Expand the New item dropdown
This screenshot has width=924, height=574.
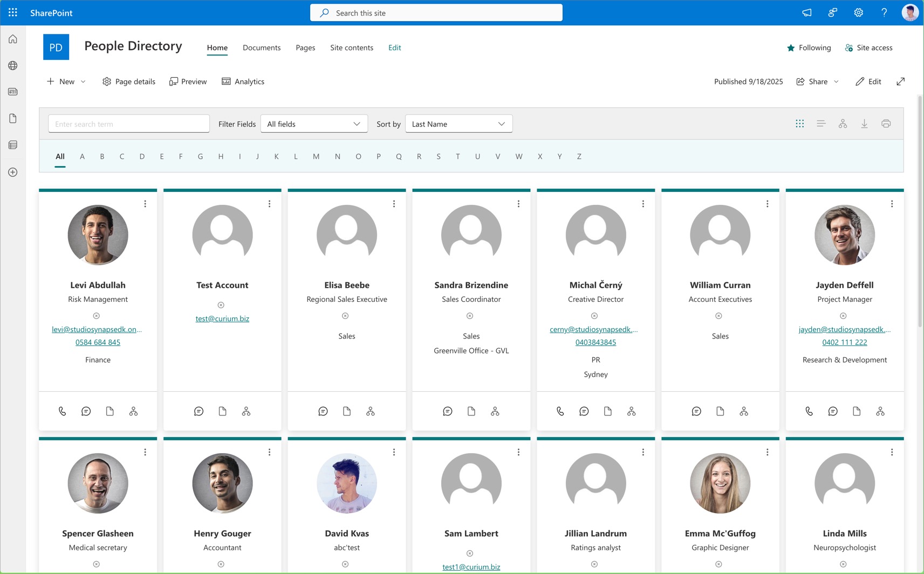pyautogui.click(x=83, y=81)
